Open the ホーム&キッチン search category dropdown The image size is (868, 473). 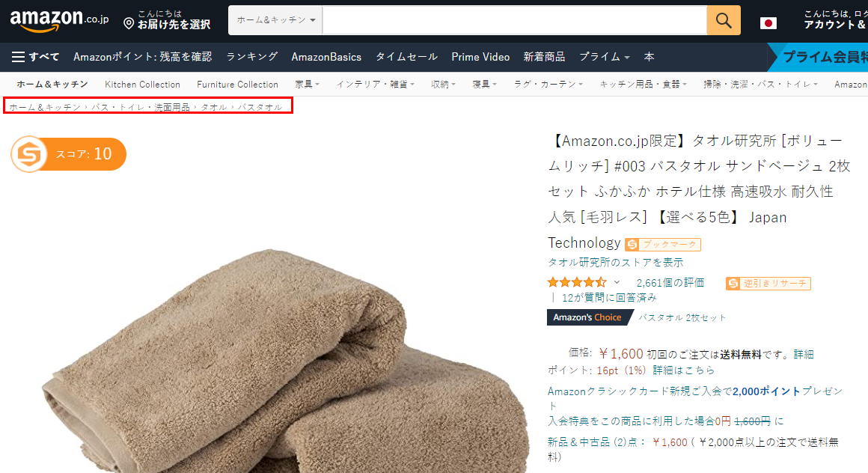point(275,20)
